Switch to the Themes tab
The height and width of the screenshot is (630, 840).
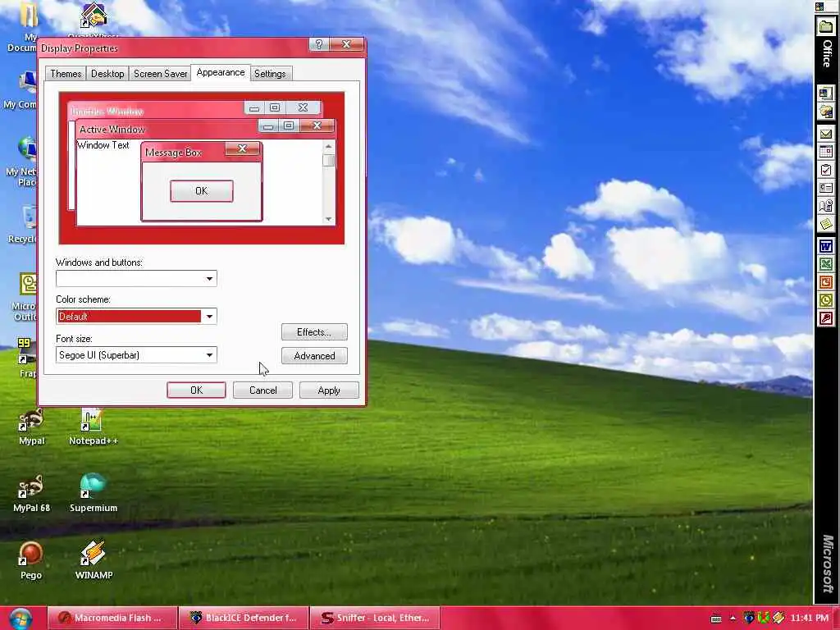(66, 73)
